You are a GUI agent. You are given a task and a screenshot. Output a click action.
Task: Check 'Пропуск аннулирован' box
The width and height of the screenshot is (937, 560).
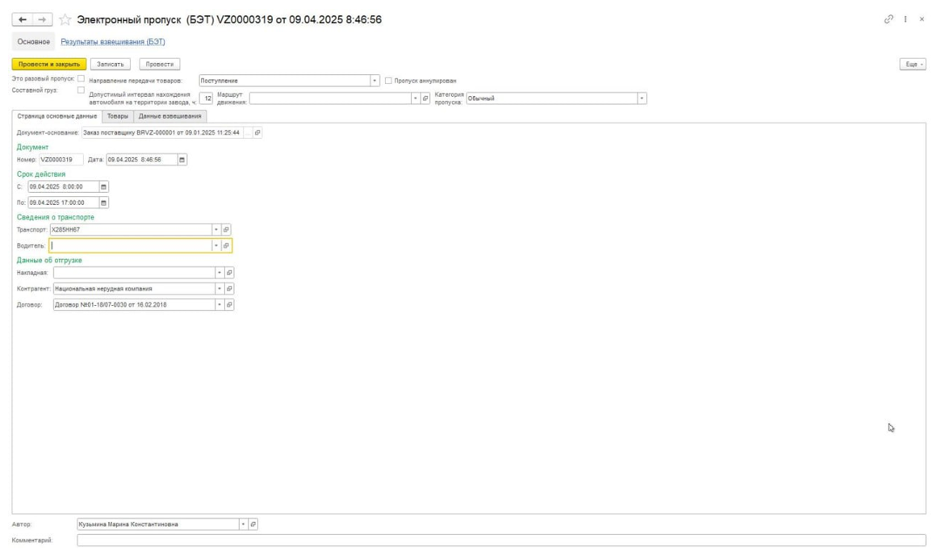[388, 81]
